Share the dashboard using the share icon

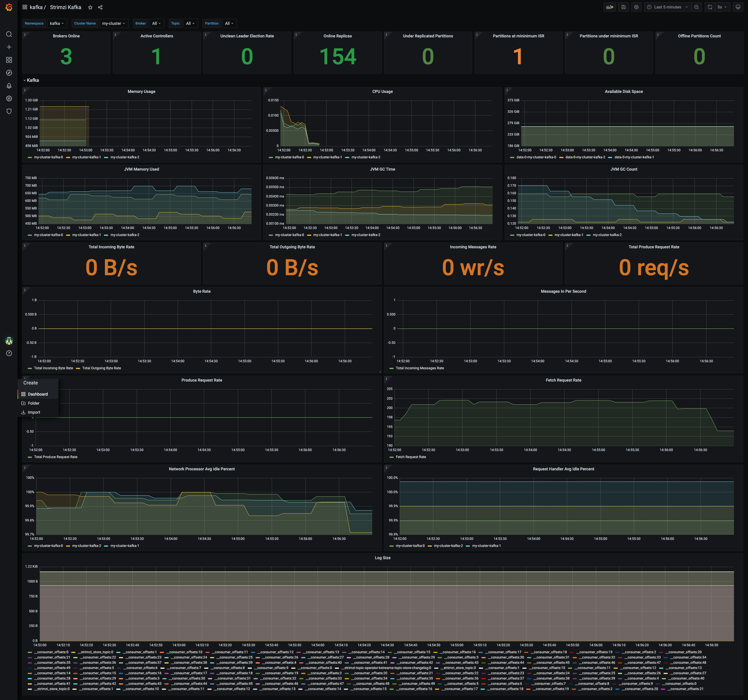coord(100,7)
